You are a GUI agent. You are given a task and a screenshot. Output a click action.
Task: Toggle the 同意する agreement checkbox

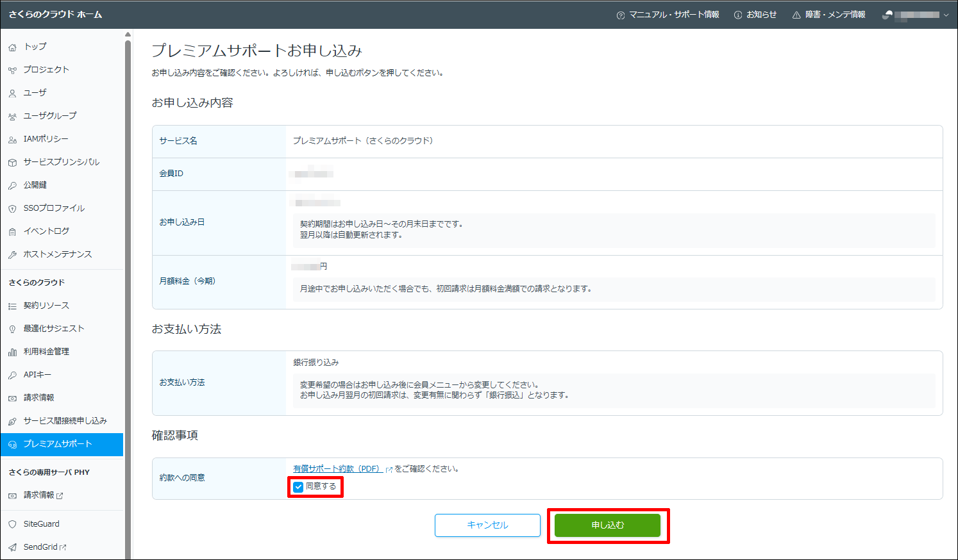(298, 487)
